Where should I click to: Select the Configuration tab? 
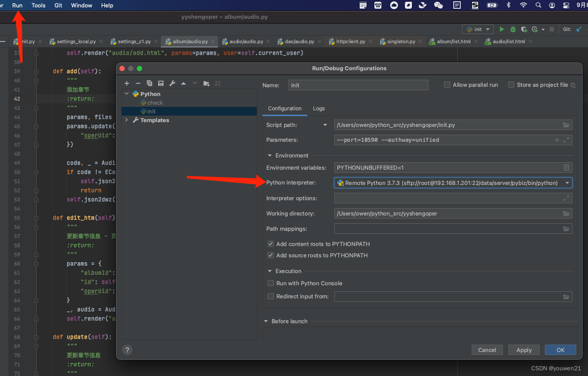click(x=285, y=109)
